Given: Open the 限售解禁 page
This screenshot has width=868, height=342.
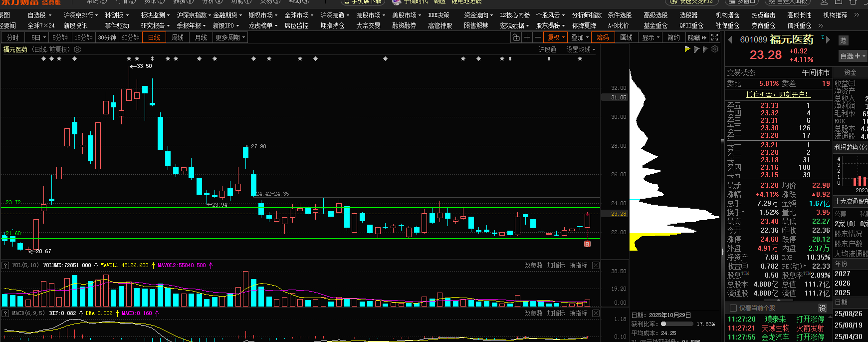Looking at the screenshot, I should point(476,25).
